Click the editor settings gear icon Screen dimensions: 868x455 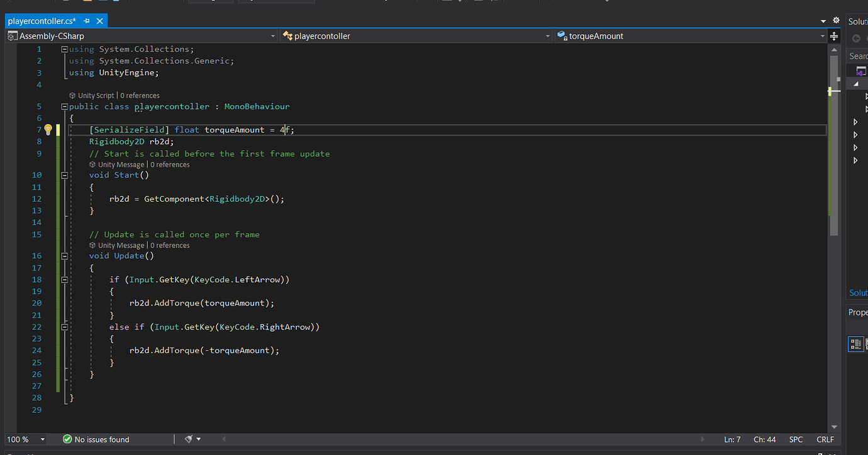point(836,21)
